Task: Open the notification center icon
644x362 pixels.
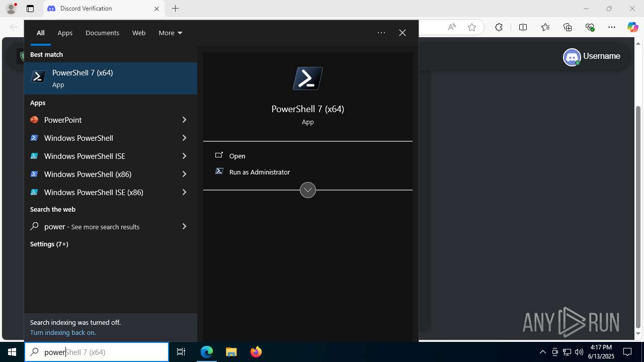Action: pos(627,352)
